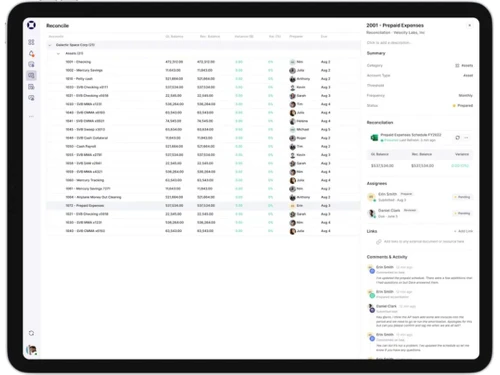Click the app logo in the sidebar
Screen dimensions: 500x375
tap(31, 25)
